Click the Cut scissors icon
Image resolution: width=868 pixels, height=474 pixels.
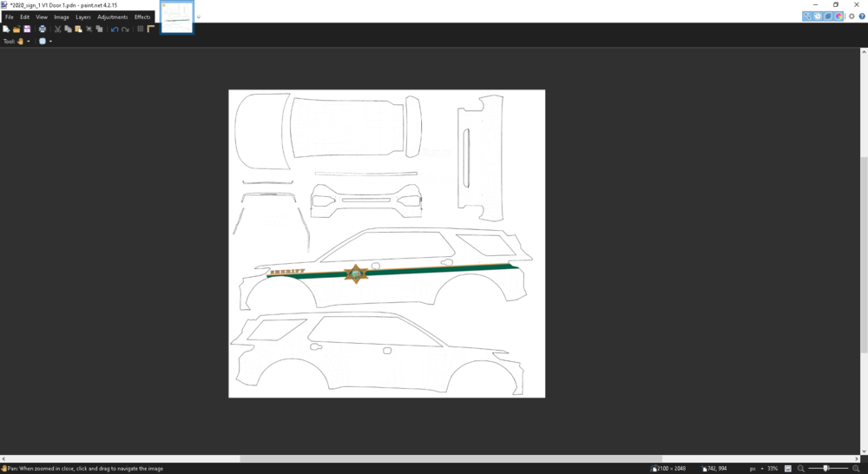[57, 29]
